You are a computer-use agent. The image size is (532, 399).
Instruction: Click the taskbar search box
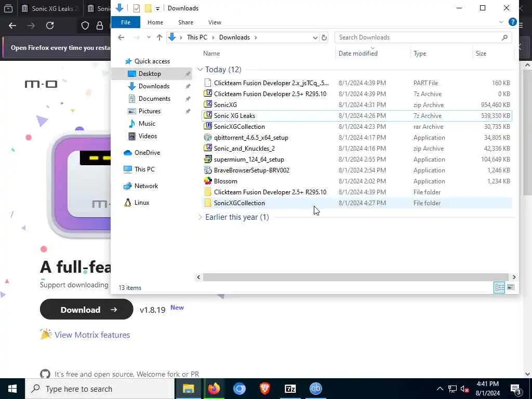click(x=100, y=389)
